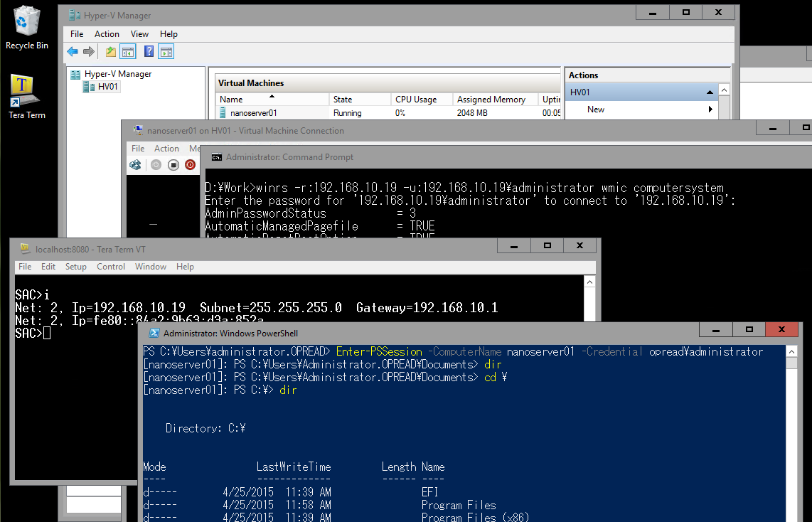Open Tera Term Window menu
The width and height of the screenshot is (812, 522).
coord(151,266)
